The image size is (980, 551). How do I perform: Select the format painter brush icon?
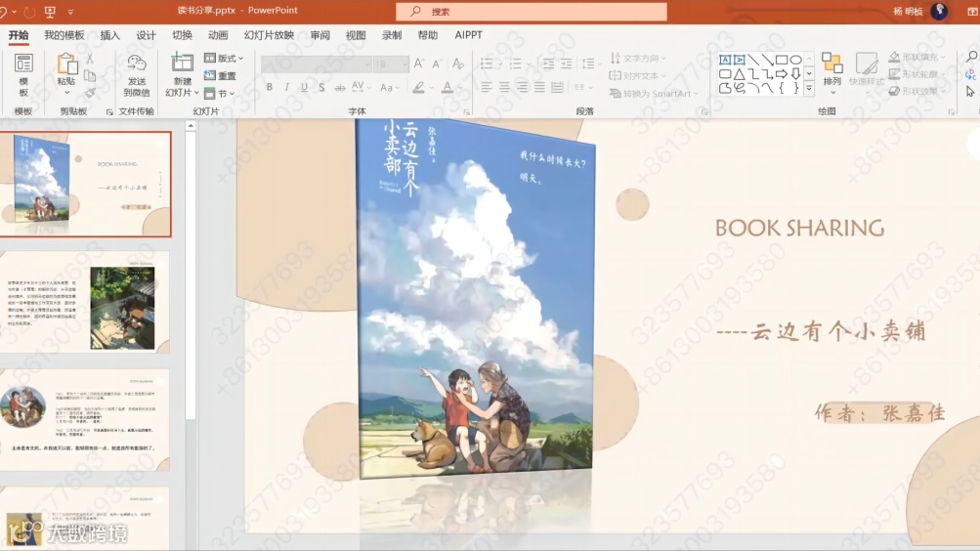(90, 93)
